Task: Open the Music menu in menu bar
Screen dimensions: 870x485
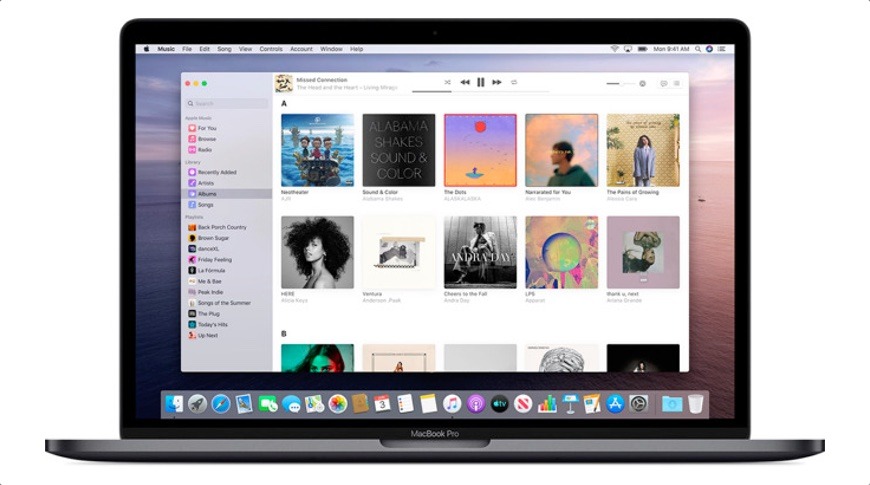Action: [x=166, y=49]
